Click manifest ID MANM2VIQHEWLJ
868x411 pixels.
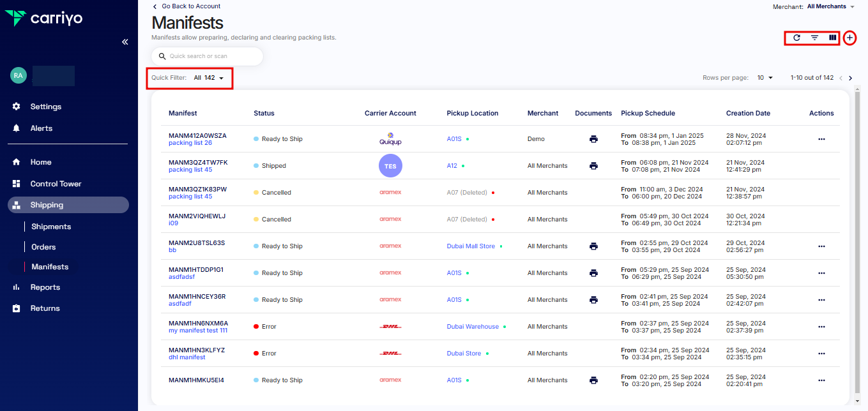197,216
